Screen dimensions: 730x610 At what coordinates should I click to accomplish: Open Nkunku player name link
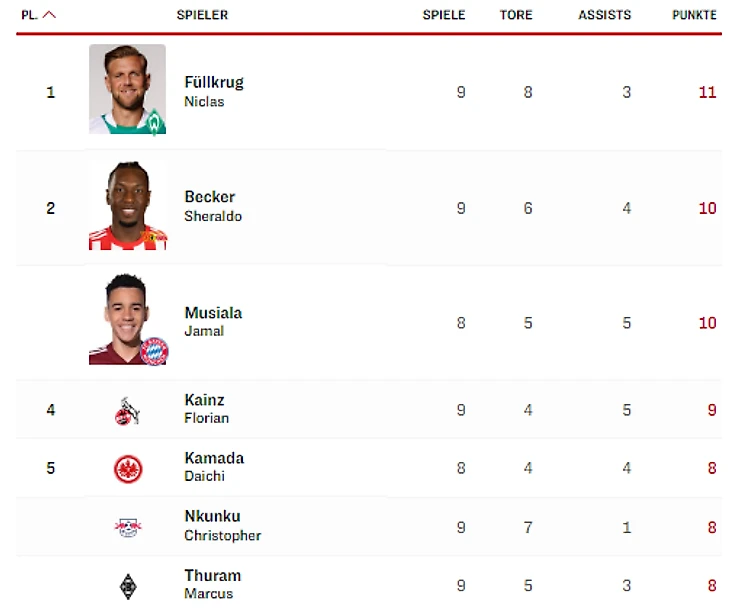212,517
